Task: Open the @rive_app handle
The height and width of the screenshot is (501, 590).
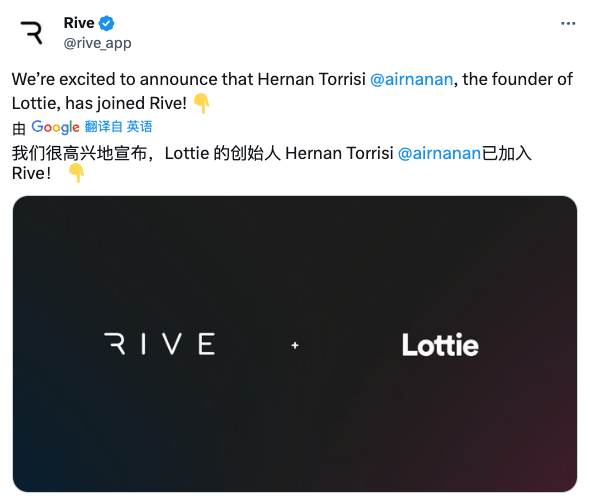Action: [97, 43]
